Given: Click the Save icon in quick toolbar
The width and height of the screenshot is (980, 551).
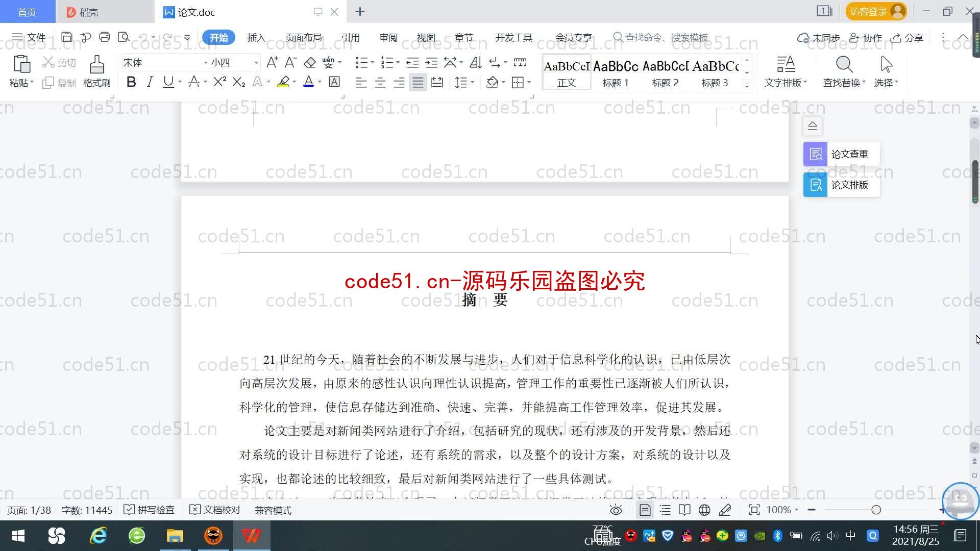Looking at the screenshot, I should (66, 37).
